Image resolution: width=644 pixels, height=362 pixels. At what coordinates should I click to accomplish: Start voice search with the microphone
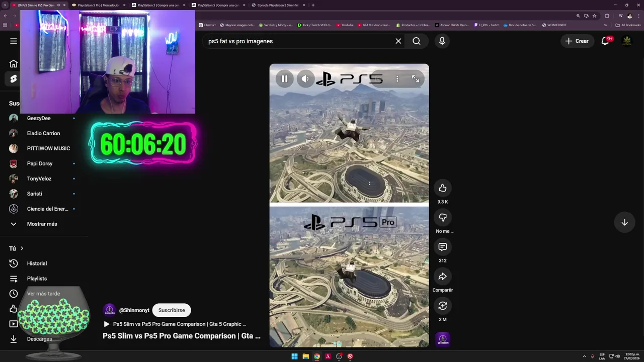click(x=442, y=41)
